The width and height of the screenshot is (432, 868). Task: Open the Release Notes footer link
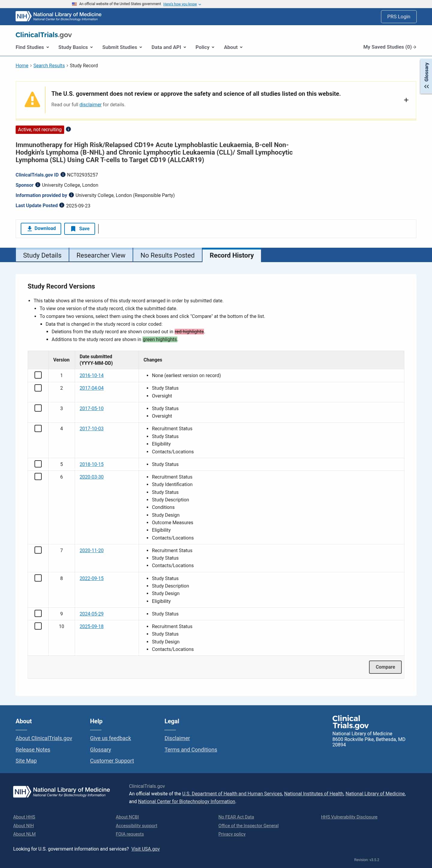point(33,749)
